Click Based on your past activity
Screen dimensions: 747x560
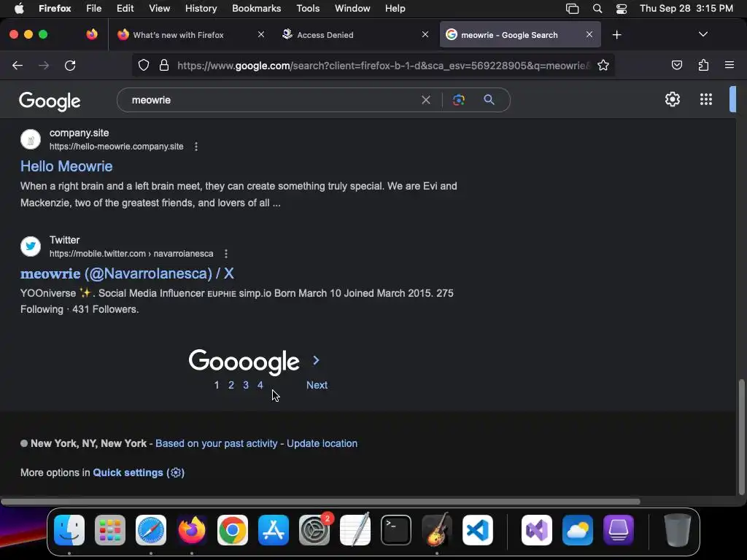coord(216,443)
